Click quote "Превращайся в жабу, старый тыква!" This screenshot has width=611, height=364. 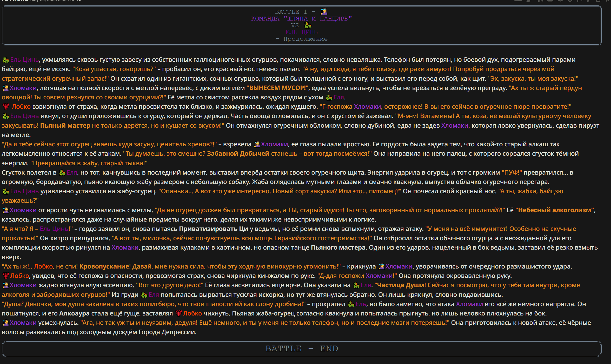coord(89,163)
